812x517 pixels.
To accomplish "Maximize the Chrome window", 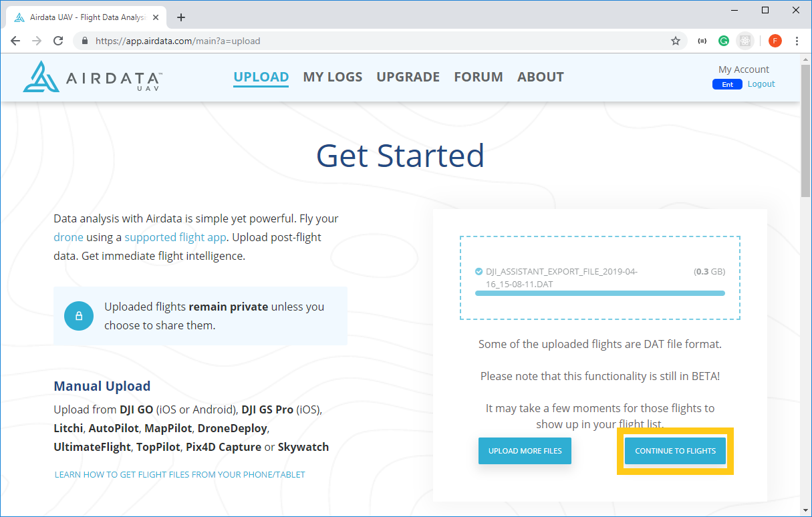I will tap(765, 10).
